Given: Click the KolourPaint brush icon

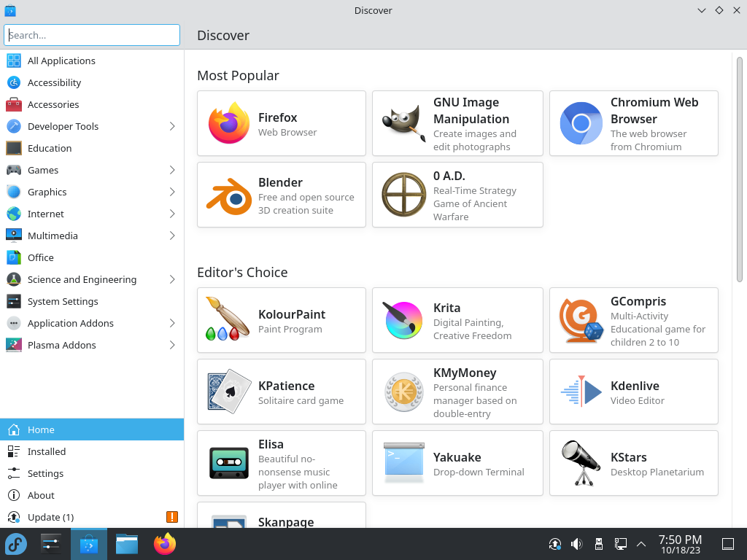Looking at the screenshot, I should click(x=228, y=319).
